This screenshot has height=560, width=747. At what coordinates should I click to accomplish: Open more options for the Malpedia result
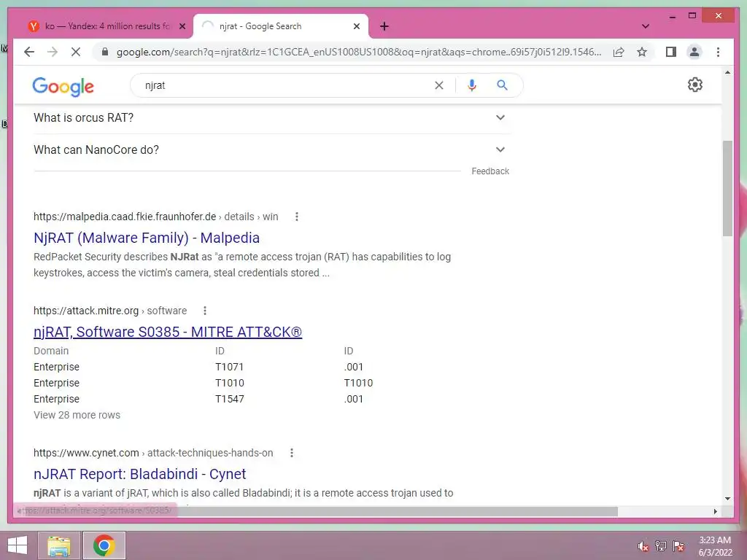click(297, 217)
